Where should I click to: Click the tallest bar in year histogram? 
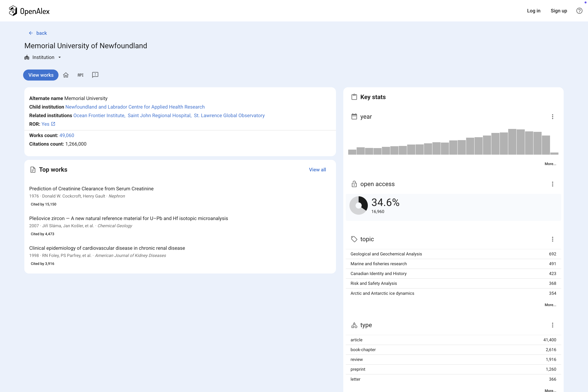point(512,142)
